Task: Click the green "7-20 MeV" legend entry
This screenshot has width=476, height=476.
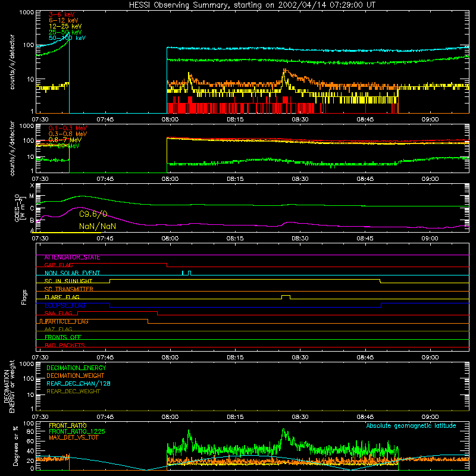Action: (64, 146)
